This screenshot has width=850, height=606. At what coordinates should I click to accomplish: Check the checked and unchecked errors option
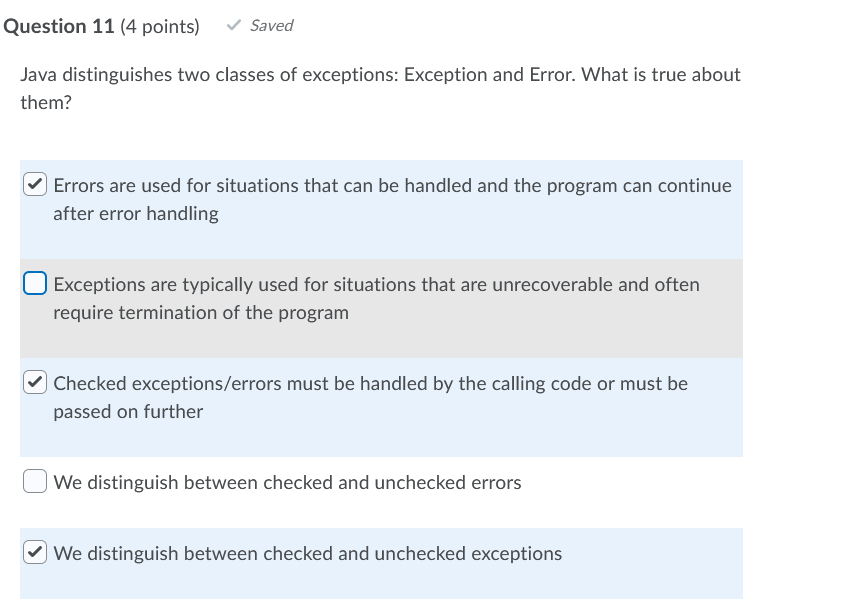(33, 481)
